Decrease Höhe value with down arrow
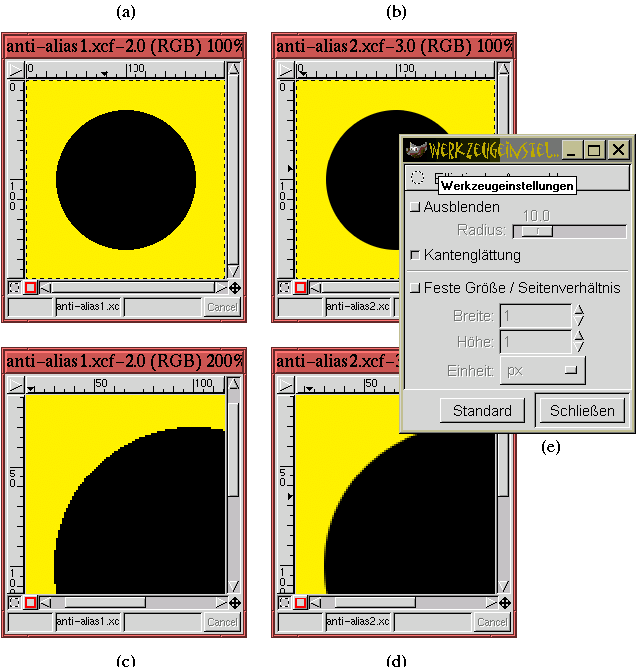The width and height of the screenshot is (636, 667). pos(578,349)
